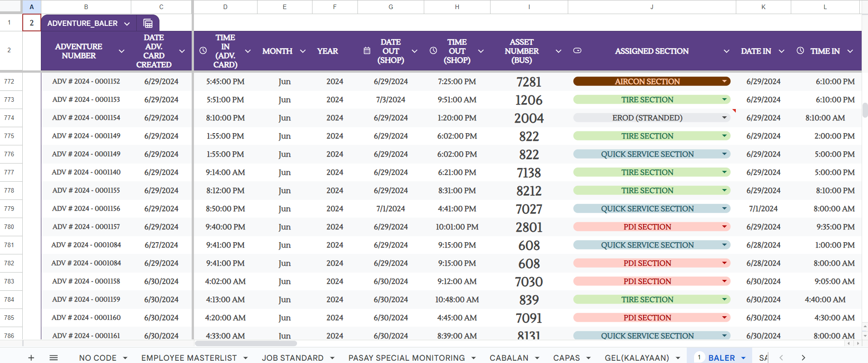Add a new sheet with plus icon
Viewport: 868px width, 363px height.
click(31, 358)
